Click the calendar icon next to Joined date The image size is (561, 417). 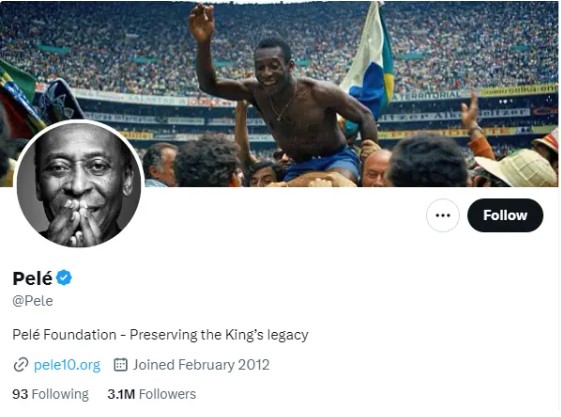click(x=121, y=365)
